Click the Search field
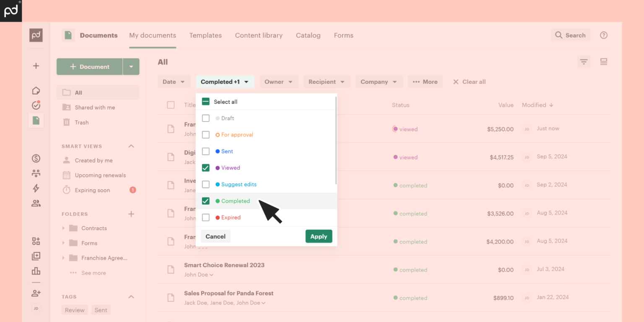This screenshot has width=644, height=322. 571,35
